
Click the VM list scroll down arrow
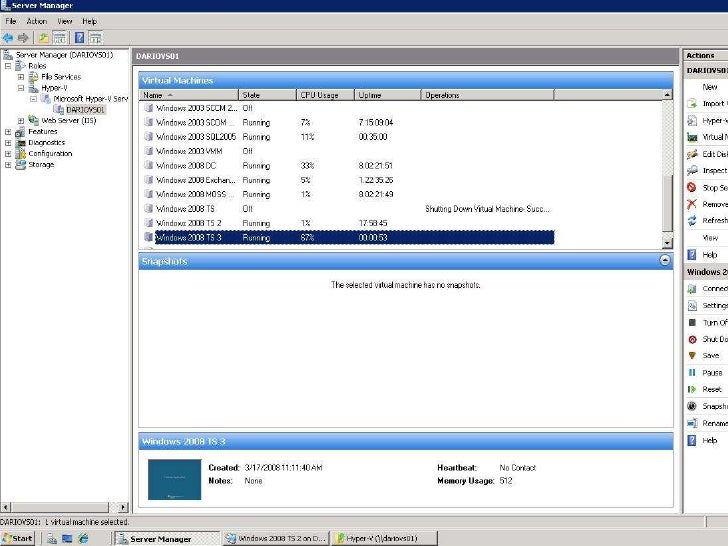(x=667, y=243)
